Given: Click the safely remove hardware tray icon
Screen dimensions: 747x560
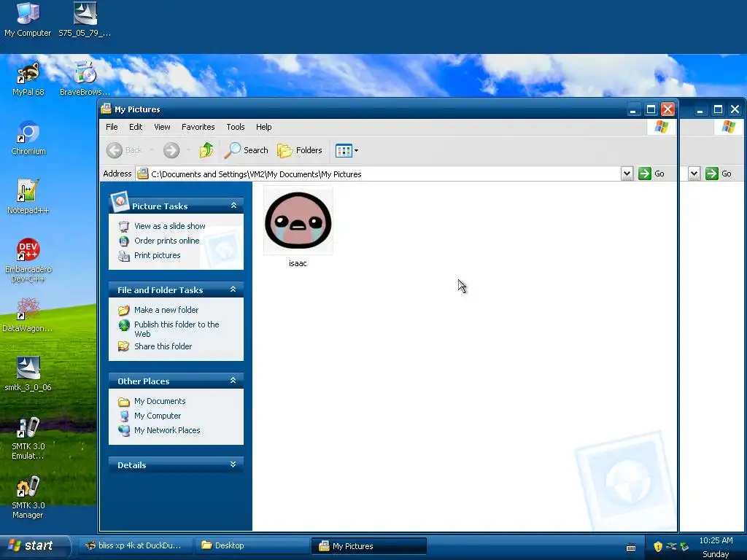Looking at the screenshot, I should coord(684,546).
